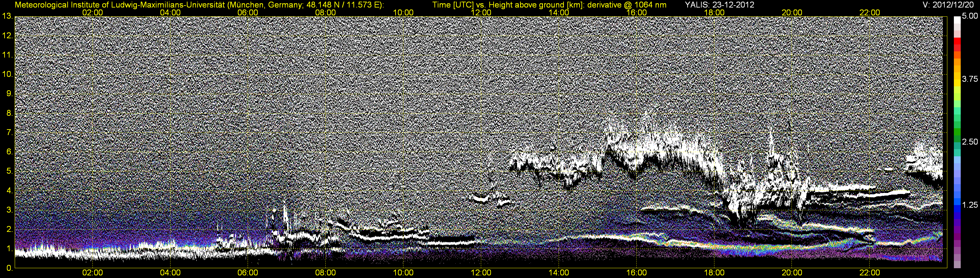Click the 10:00 label on the bottom time axis

pos(403,273)
